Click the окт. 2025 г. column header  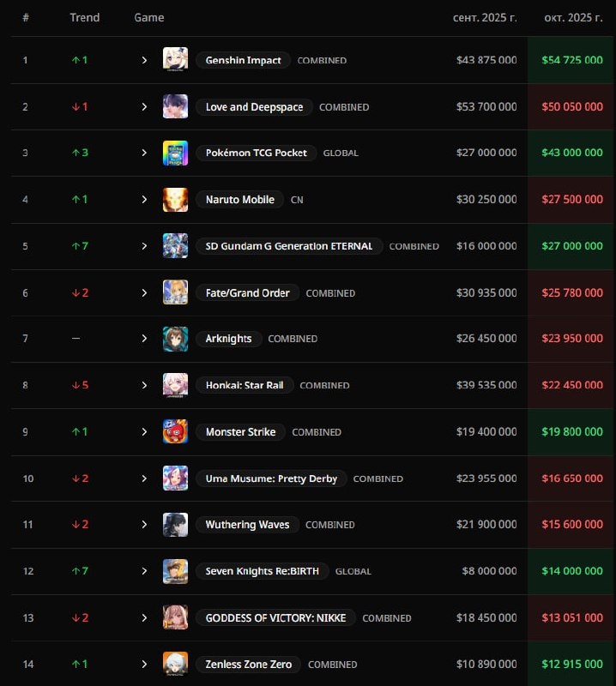pyautogui.click(x=573, y=17)
